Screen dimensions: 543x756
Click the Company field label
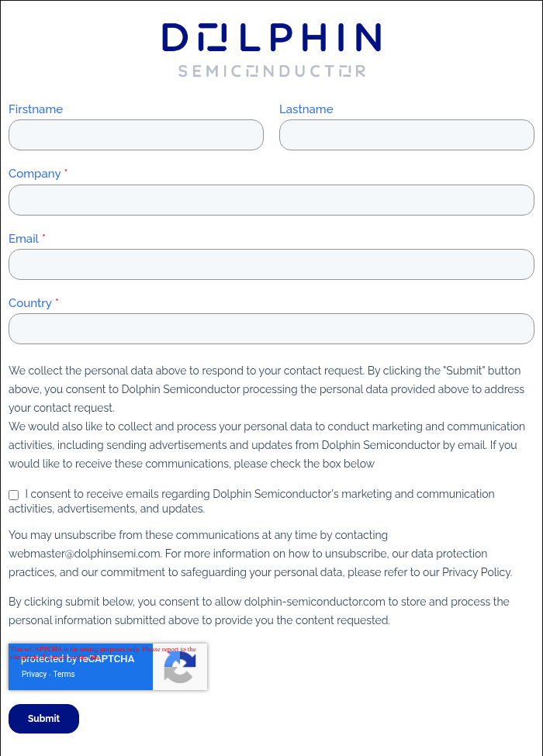[x=35, y=174]
